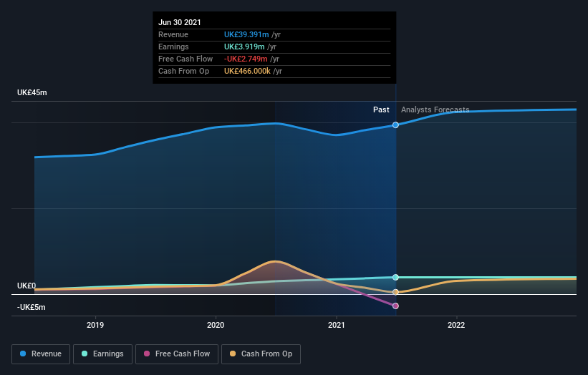Toggle the Earnings legend button
Image resolution: width=588 pixels, height=375 pixels.
[102, 354]
